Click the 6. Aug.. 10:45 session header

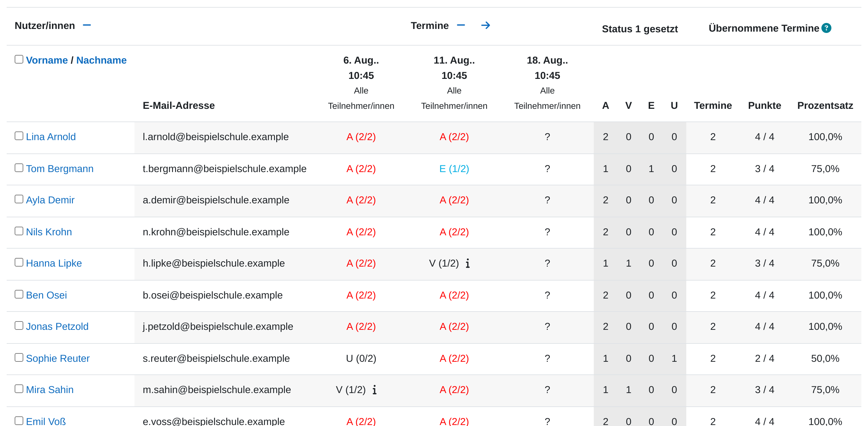coord(361,68)
